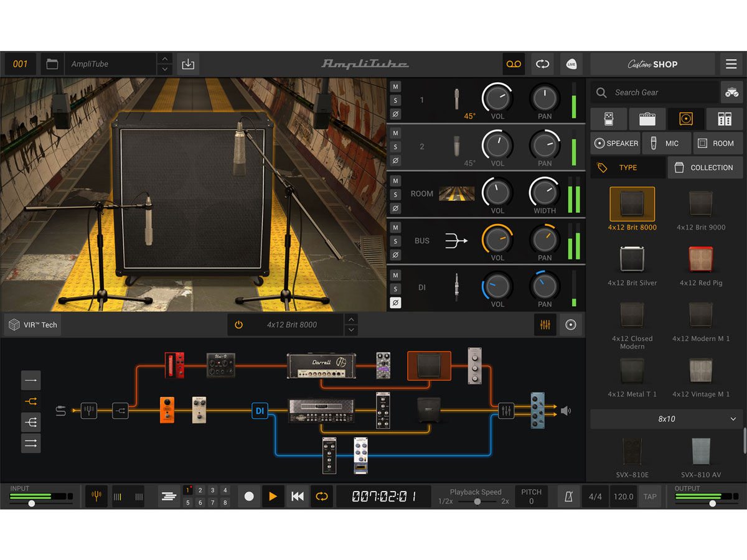Select the purple pedal after the Darrell amp
The height and width of the screenshot is (560, 747).
(x=383, y=365)
